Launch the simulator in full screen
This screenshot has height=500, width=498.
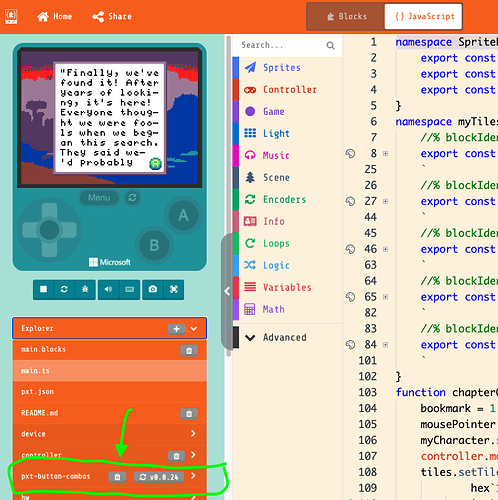click(x=174, y=289)
